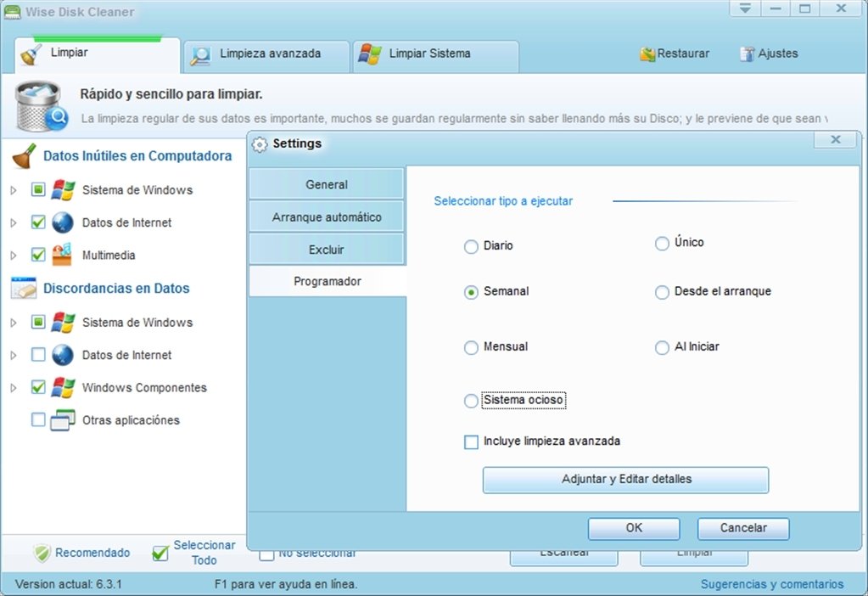Open the title bar dropdown menu icon
This screenshot has width=868, height=596.
tap(745, 8)
